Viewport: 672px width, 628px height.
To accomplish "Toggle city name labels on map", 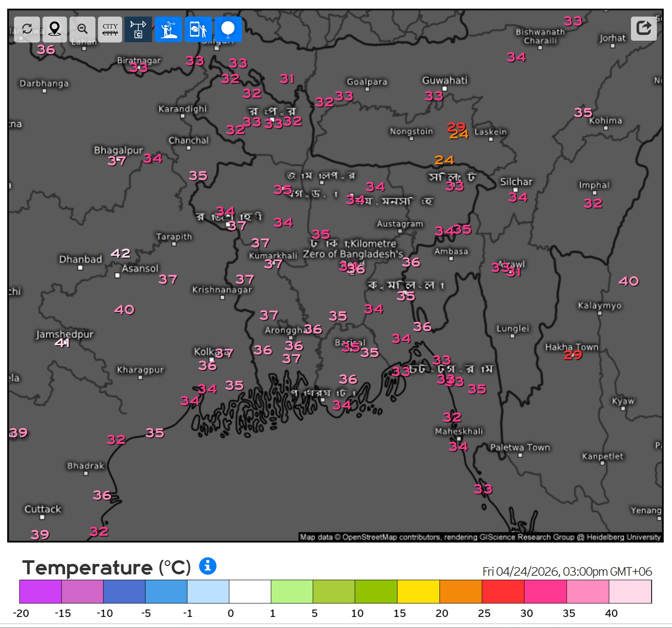I will [x=110, y=29].
